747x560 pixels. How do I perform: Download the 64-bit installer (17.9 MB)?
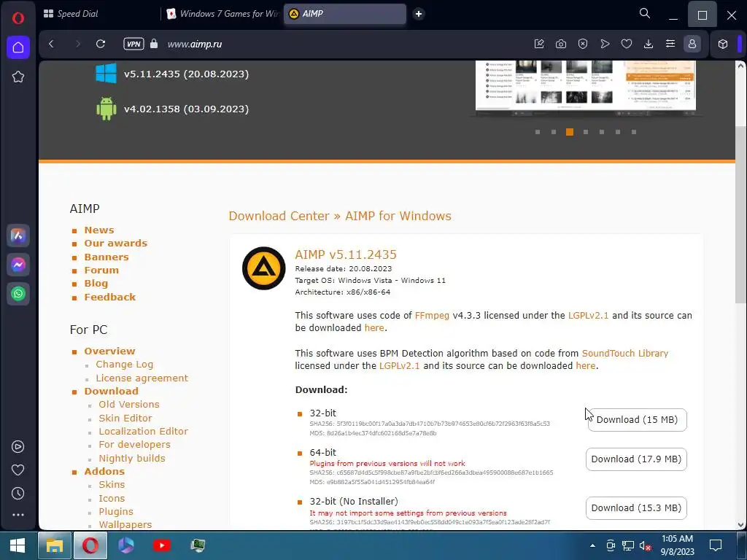pyautogui.click(x=636, y=459)
